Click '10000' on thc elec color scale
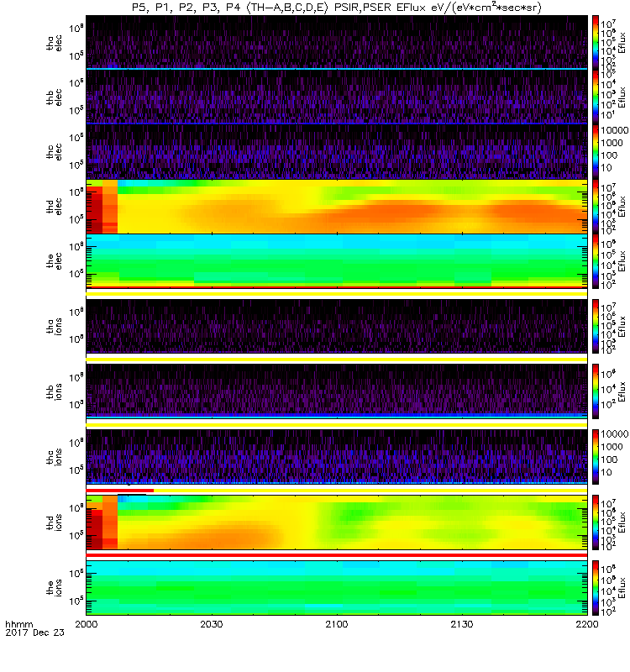The height and width of the screenshot is (672, 630). (x=615, y=130)
